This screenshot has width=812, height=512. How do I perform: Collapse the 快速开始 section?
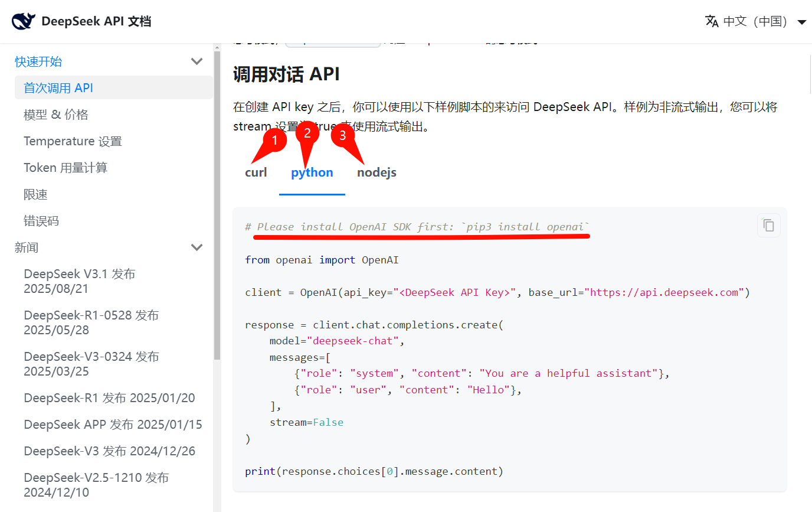pos(197,61)
